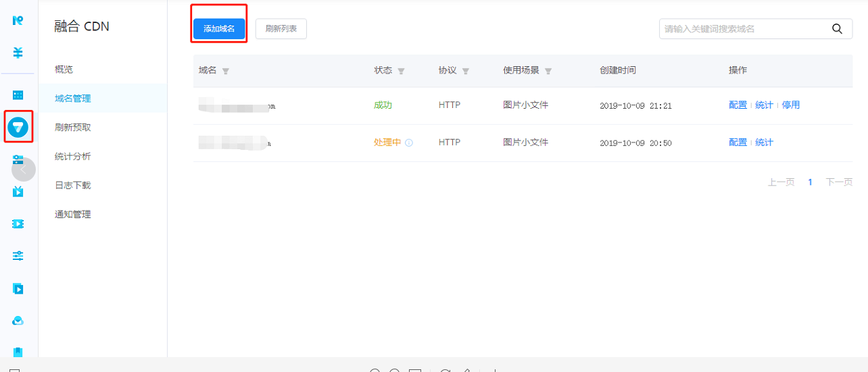Open the TV-shaped live streaming sidebar icon
Screen dimensions: 868x372
(18, 192)
